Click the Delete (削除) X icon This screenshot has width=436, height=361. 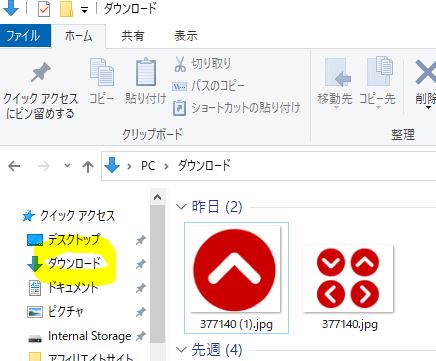[426, 72]
